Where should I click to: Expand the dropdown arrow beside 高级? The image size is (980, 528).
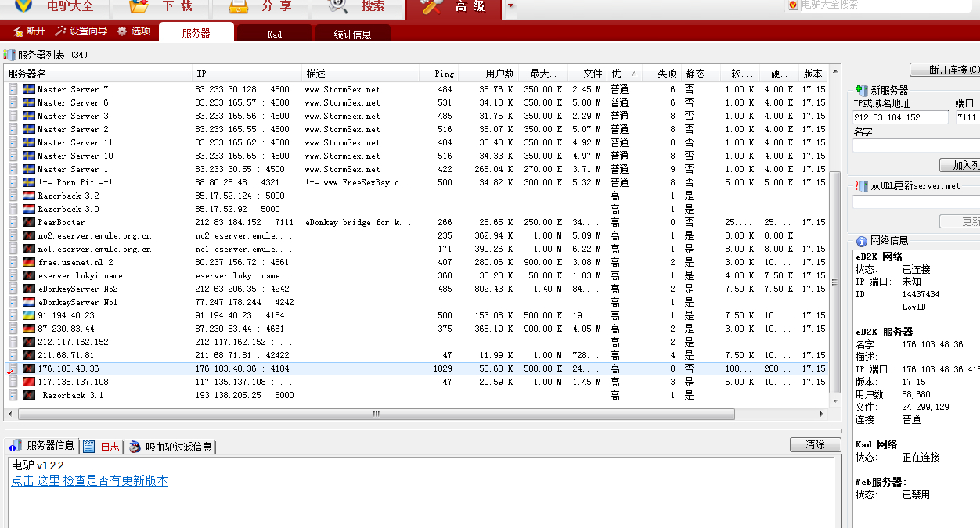[510, 6]
